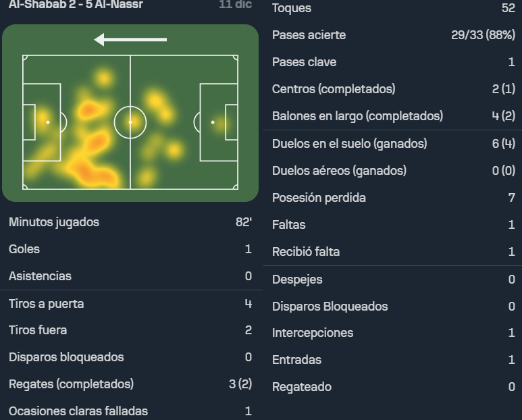The width and height of the screenshot is (522, 420).
Task: Click the Regates (completados) stat
Action: pos(130,384)
